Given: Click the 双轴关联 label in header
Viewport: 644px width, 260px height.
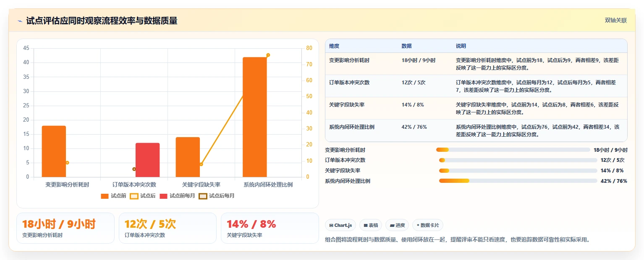Looking at the screenshot, I should (x=616, y=21).
